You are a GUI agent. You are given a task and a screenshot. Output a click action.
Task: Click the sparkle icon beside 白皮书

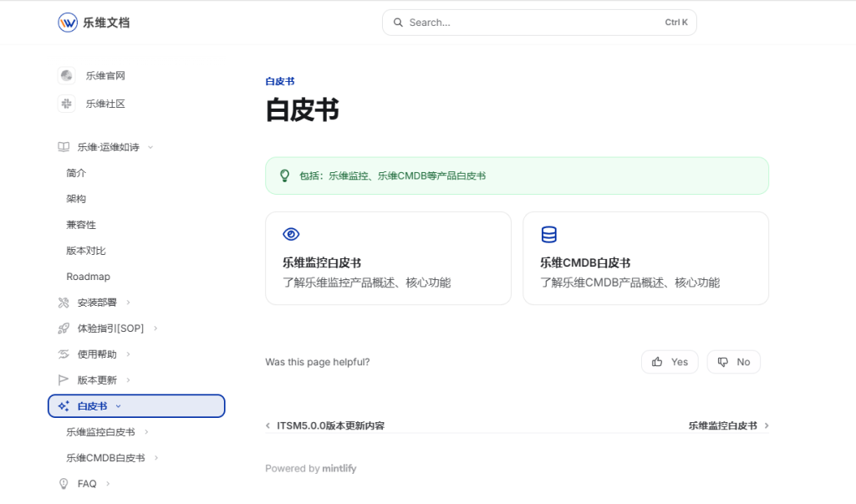(64, 405)
